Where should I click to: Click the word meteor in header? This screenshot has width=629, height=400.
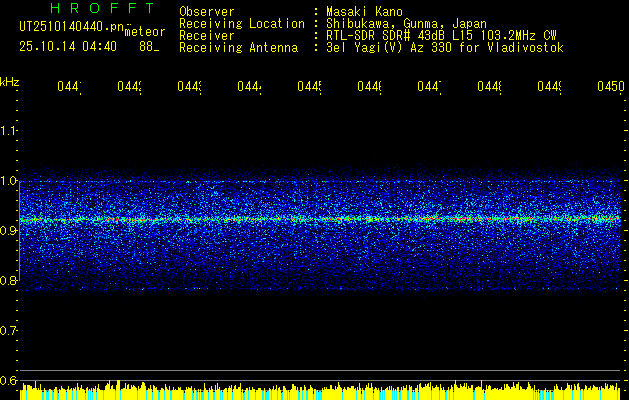pyautogui.click(x=144, y=32)
